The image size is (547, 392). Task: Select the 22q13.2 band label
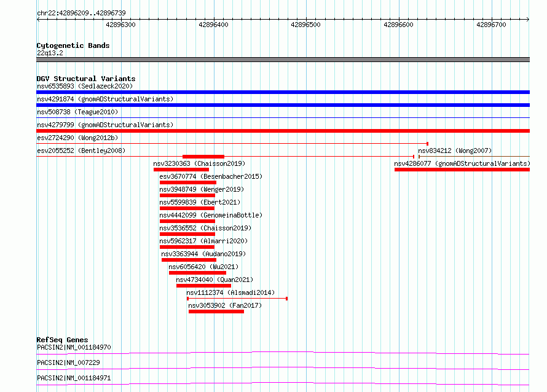[x=50, y=53]
